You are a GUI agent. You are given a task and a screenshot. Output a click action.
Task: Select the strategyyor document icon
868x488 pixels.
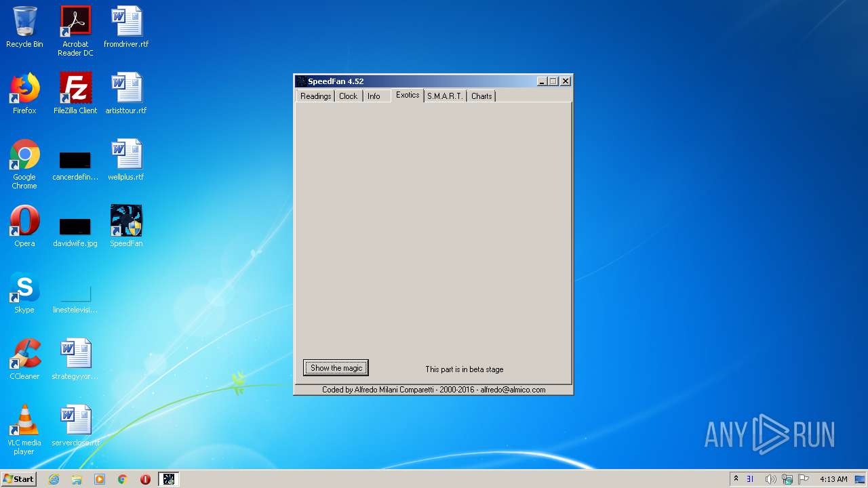tap(75, 360)
